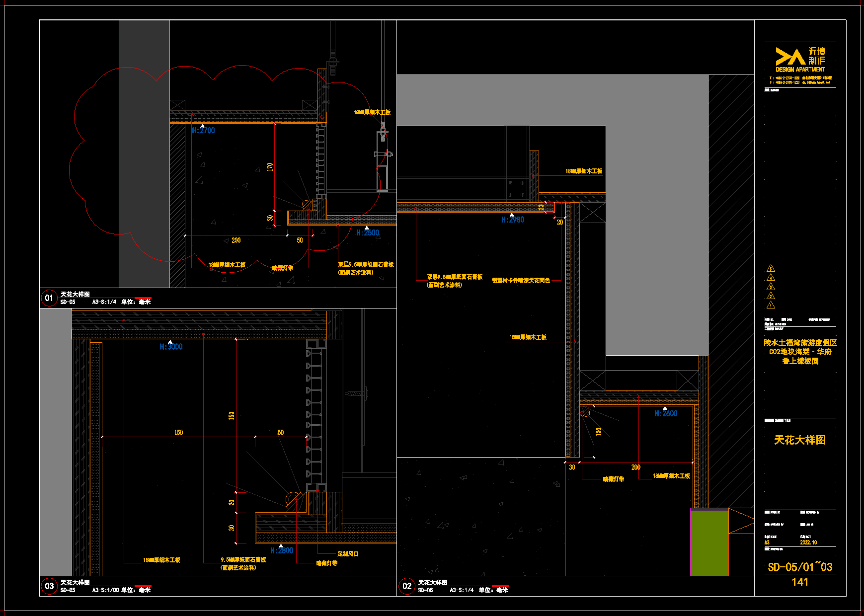Viewport: 864px width, 616px height.
Task: Select the large 天花大样图 title text
Action: click(x=800, y=440)
